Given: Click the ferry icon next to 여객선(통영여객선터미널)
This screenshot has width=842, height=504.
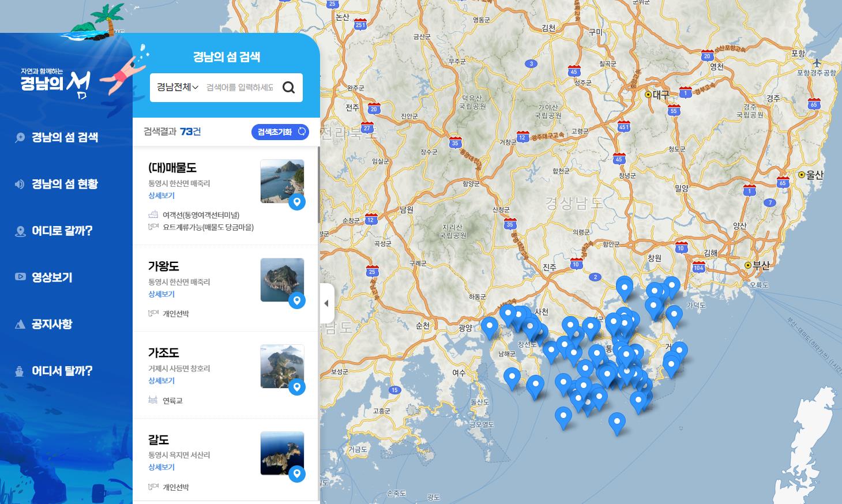Looking at the screenshot, I should [153, 215].
